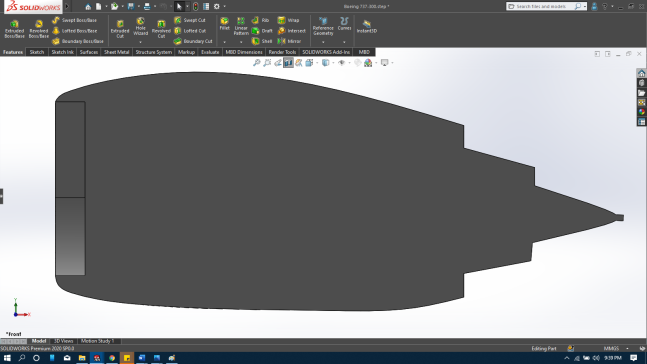Choose the Lofted Boss/Base feature

click(x=75, y=31)
